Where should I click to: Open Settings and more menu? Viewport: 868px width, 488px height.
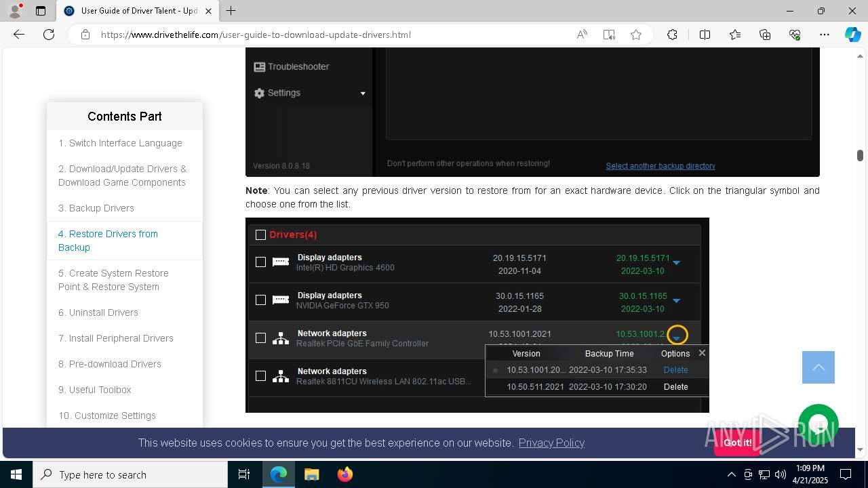pyautogui.click(x=825, y=35)
